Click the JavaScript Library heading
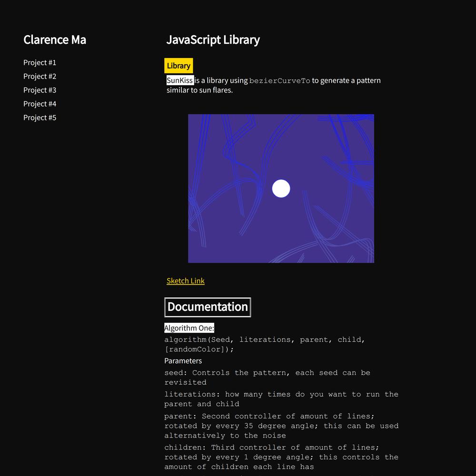476x476 pixels. [x=213, y=40]
